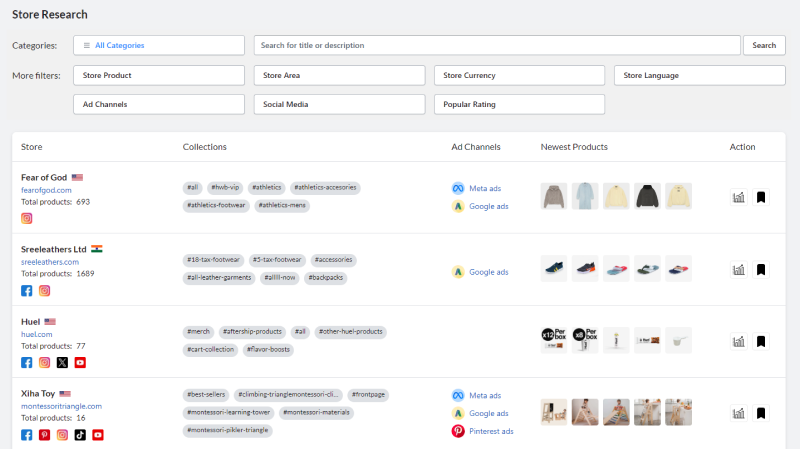Select the #frontpage collection tag
Screen dimensions: 800x449
tap(368, 395)
